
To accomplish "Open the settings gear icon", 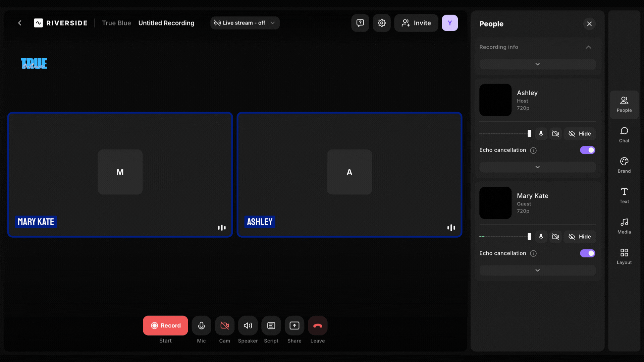I will (x=382, y=23).
